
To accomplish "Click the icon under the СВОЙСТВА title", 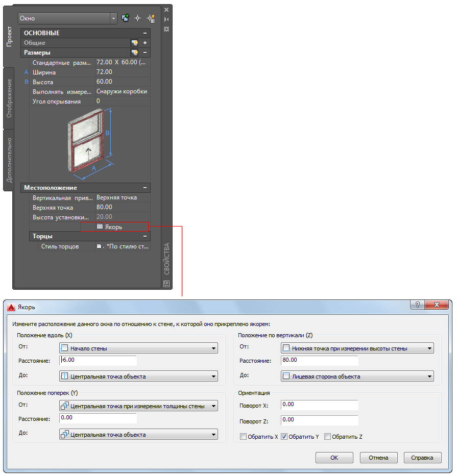I will (166, 284).
